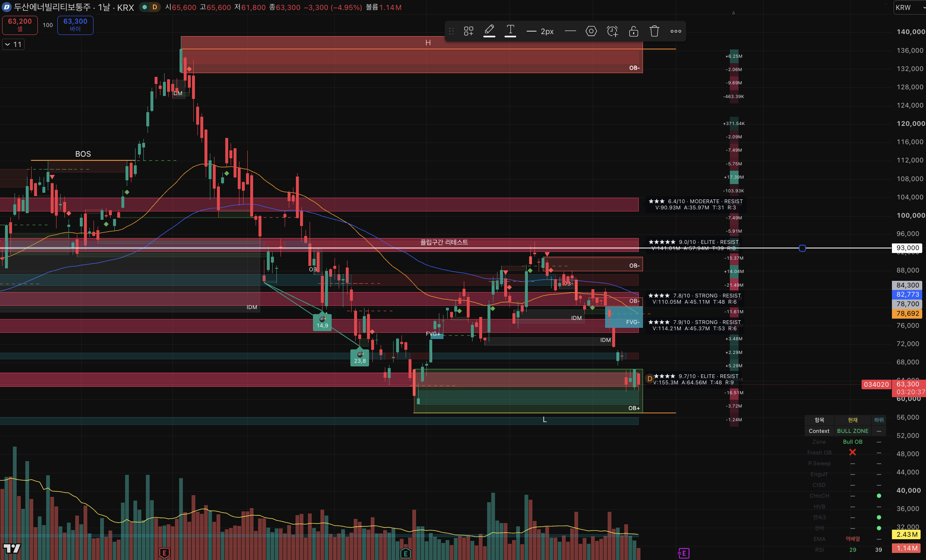Click the 9.0/10 ELITE RESIST label
The height and width of the screenshot is (560, 926).
(x=694, y=245)
